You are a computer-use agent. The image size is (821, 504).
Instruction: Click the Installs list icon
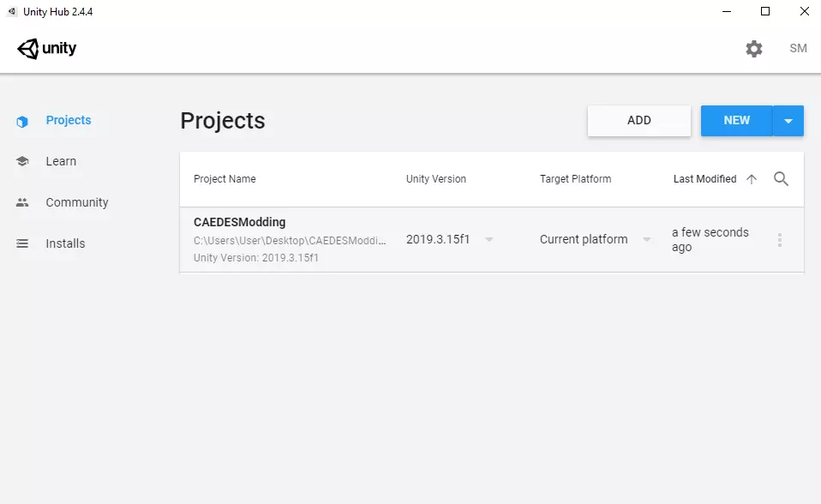[x=23, y=244]
